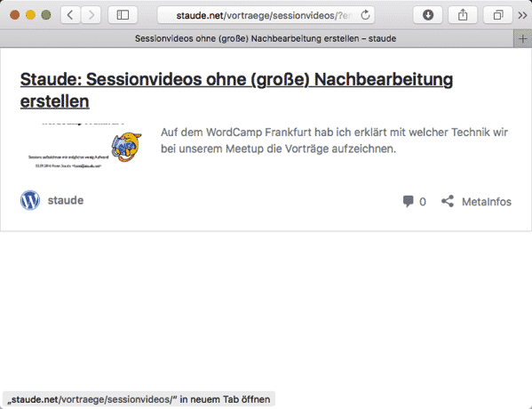Select the staude.net address bar
This screenshot has width=532, height=409.
[x=266, y=15]
